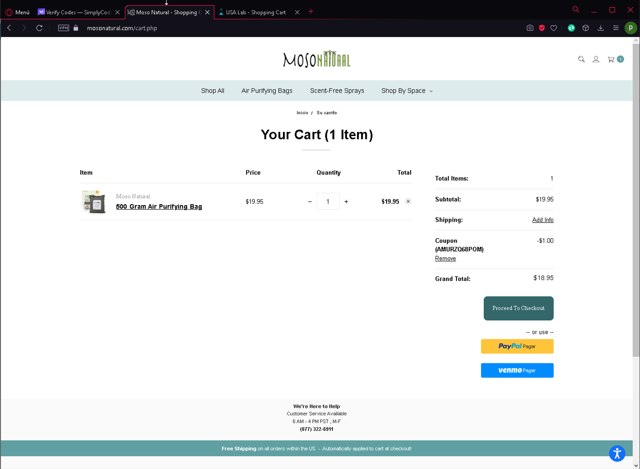
Task: Open browser downloads icon
Action: pos(600,28)
